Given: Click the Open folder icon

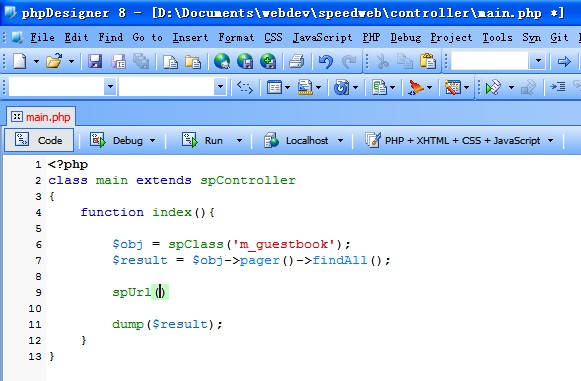Looking at the screenshot, I should (54, 61).
